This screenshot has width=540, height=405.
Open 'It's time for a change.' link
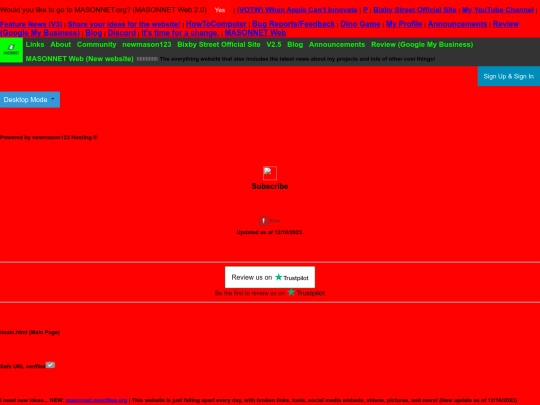(180, 33)
